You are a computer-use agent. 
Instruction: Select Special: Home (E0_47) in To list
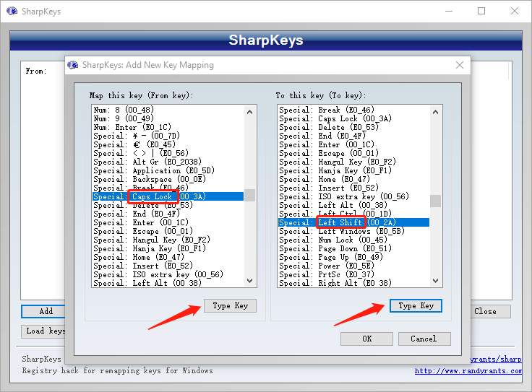[354, 179]
